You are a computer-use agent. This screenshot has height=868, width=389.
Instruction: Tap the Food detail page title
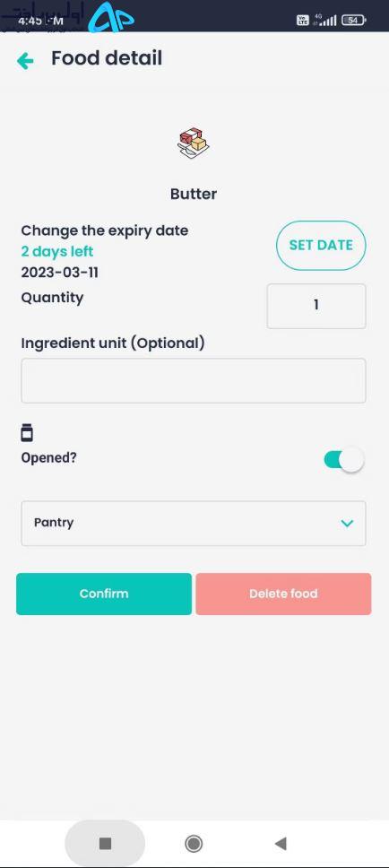(107, 58)
